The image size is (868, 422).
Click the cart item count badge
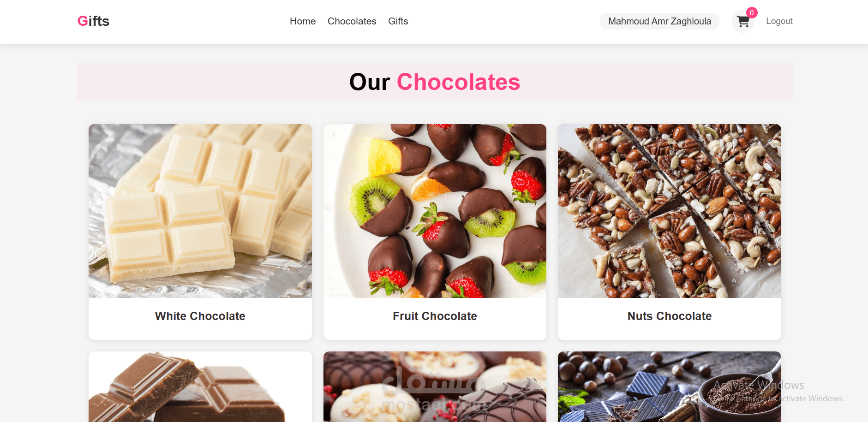coord(752,13)
